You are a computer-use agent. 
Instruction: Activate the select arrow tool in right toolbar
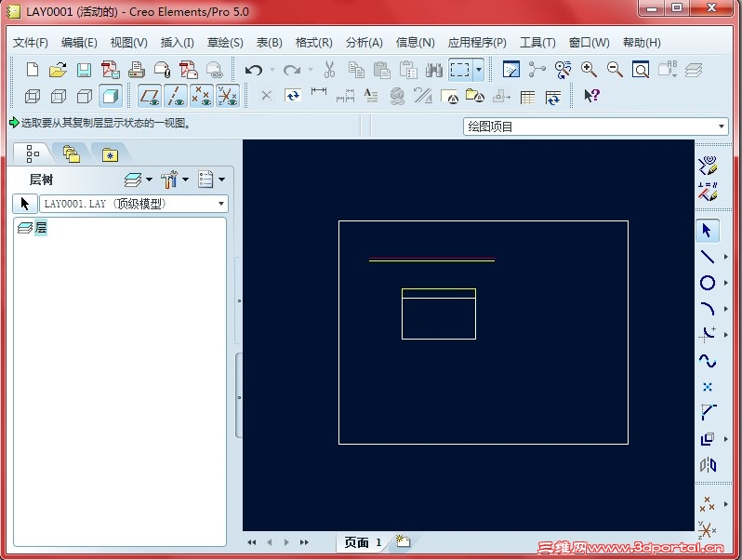click(x=708, y=231)
